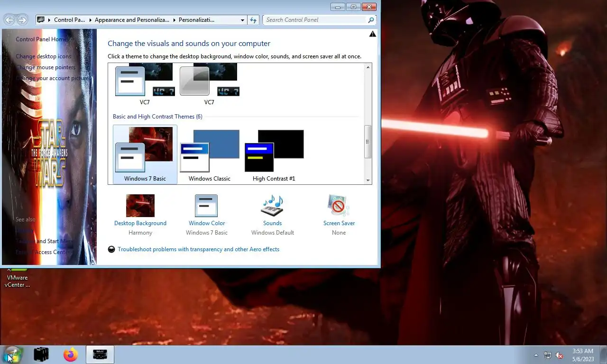
Task: Select the High Contrast #1 theme
Action: 274,155
